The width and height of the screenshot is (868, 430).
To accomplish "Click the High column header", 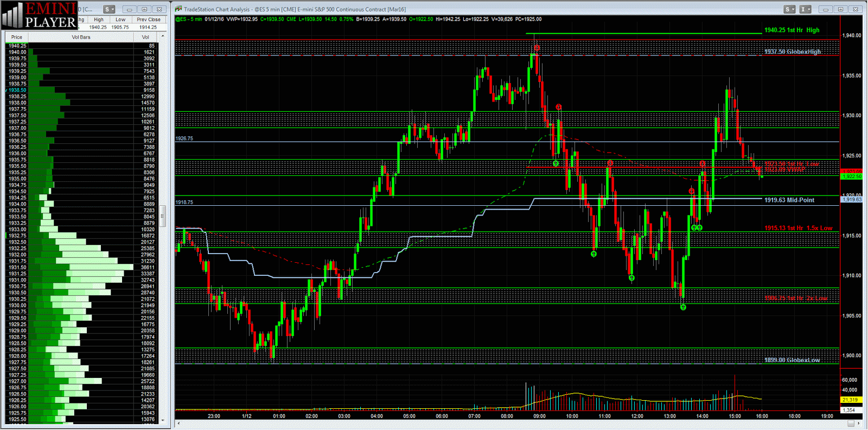I will point(98,20).
